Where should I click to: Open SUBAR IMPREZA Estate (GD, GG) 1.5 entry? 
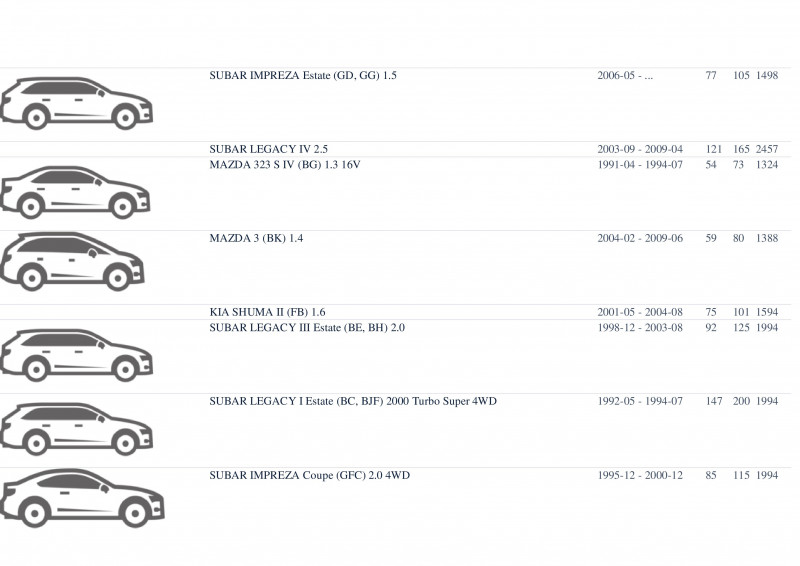(x=303, y=76)
